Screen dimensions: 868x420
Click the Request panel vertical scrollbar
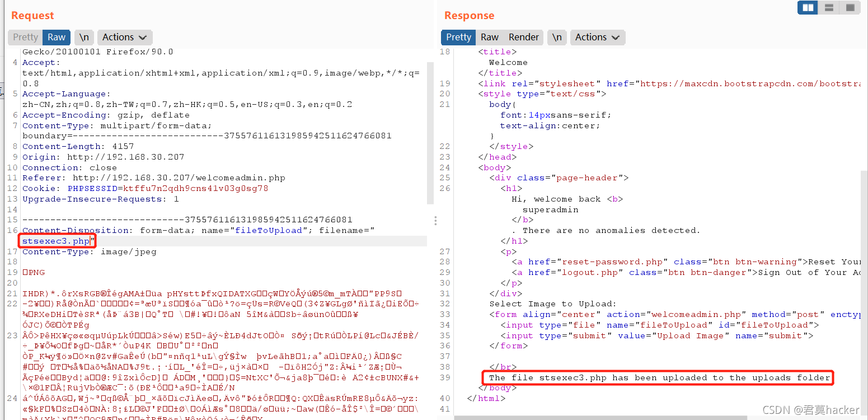(430, 133)
